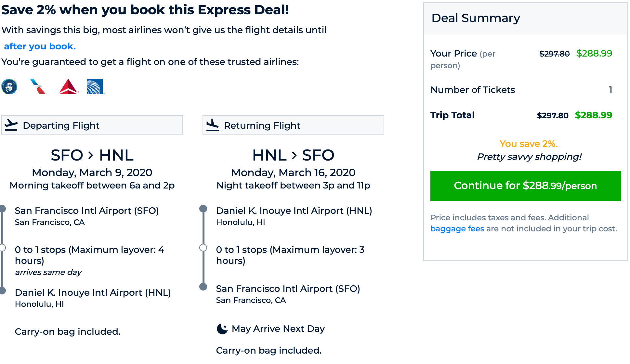Screen dimensions: 630x364
Task: Click the Alaska Airlines logo icon
Action: [x=9, y=87]
